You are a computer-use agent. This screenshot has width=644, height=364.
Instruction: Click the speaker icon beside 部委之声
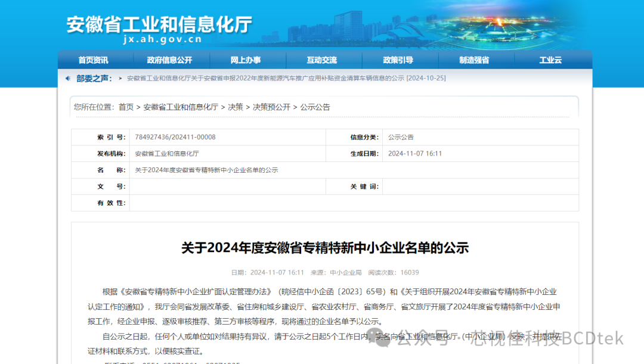68,78
